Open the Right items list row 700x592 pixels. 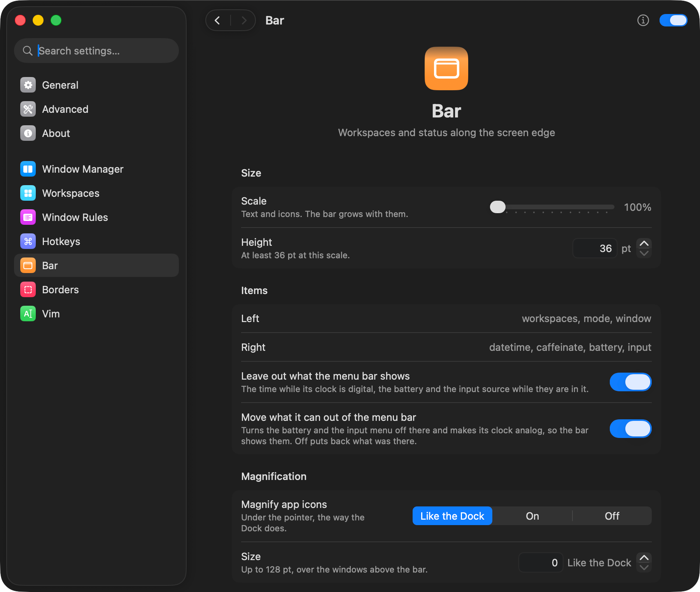(446, 347)
